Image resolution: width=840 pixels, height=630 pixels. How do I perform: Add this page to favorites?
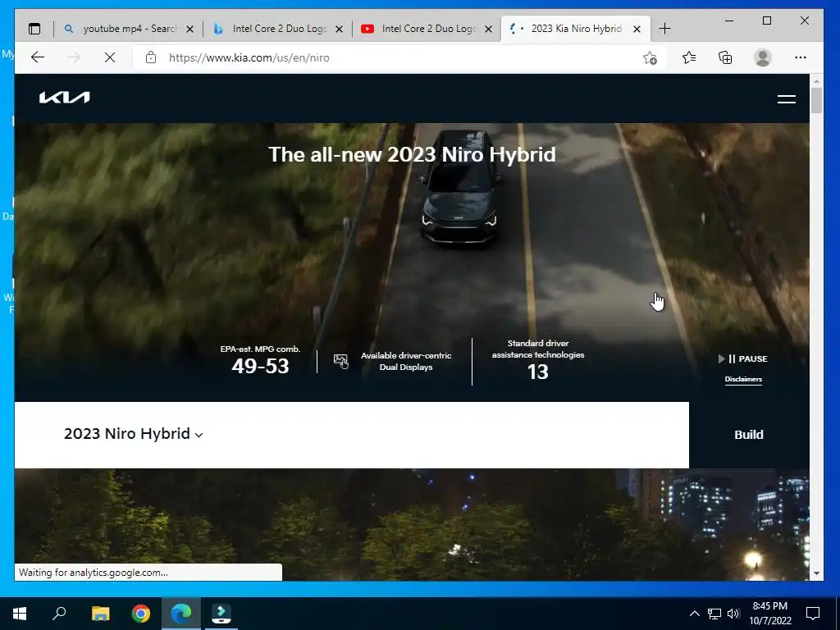coord(650,57)
